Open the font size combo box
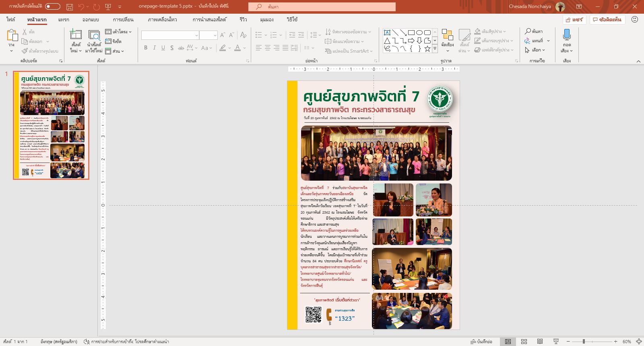This screenshot has height=346, width=644. point(208,35)
